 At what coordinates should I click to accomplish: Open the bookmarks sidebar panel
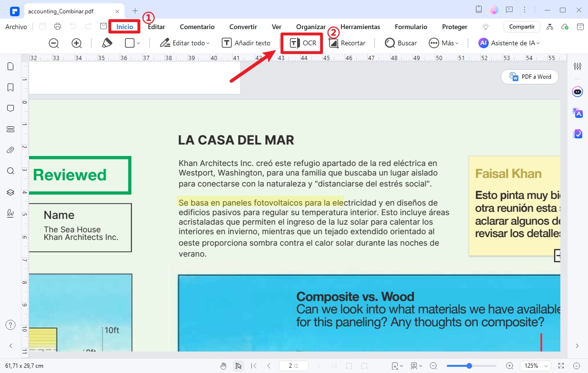(x=10, y=87)
